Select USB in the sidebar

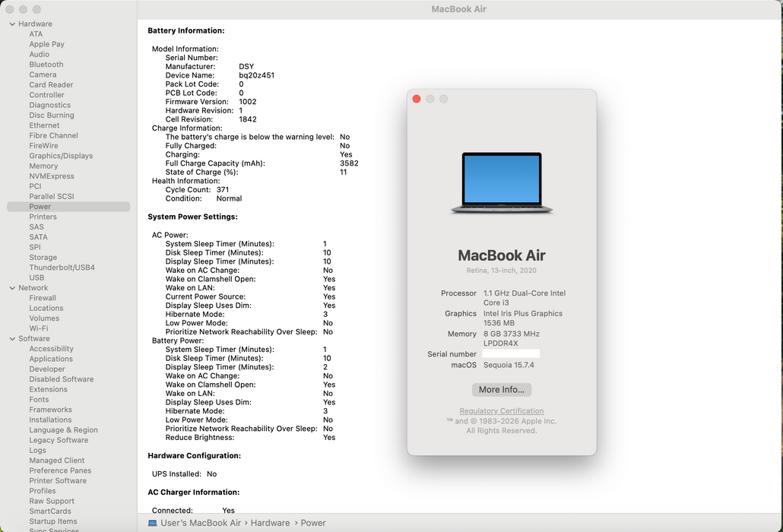(36, 277)
